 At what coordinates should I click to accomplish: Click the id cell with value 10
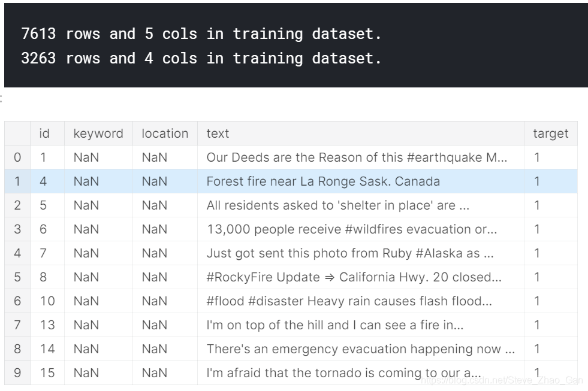[x=47, y=301]
